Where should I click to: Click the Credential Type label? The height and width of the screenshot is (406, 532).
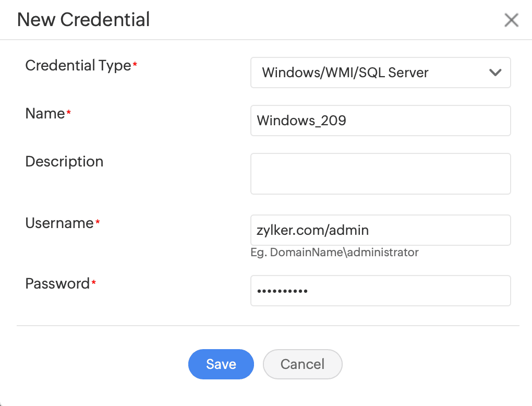tap(78, 66)
